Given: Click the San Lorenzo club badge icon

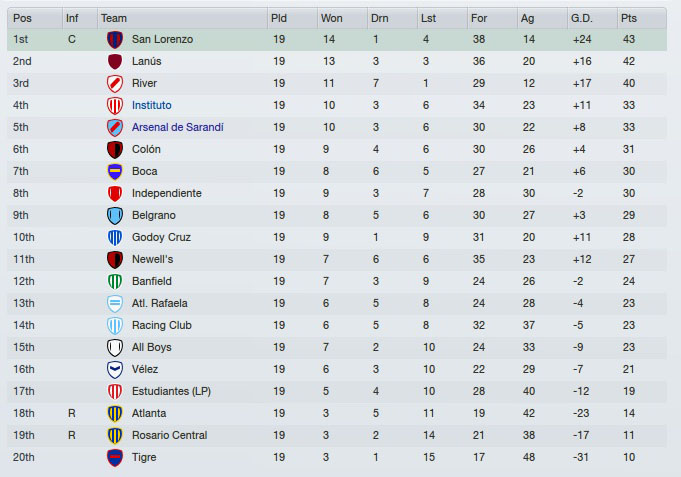Looking at the screenshot, I should click(x=114, y=40).
